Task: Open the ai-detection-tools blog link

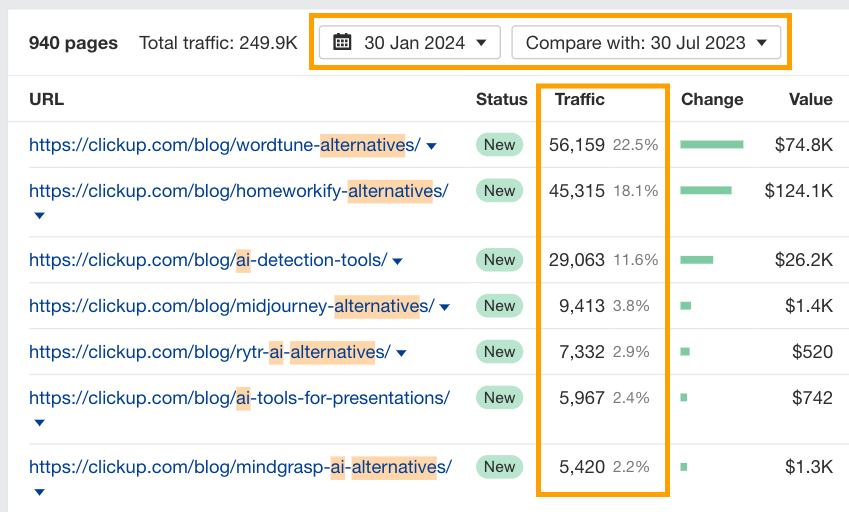Action: [208, 260]
